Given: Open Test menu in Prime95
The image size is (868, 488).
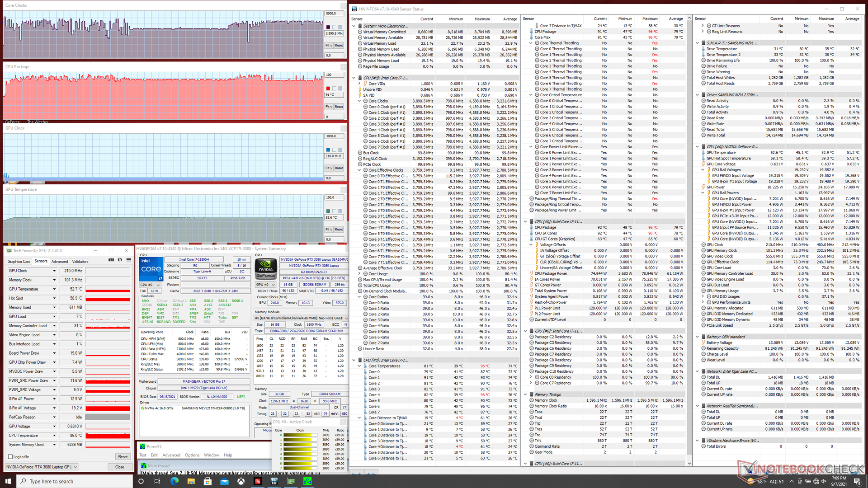Looking at the screenshot, I should (143, 455).
